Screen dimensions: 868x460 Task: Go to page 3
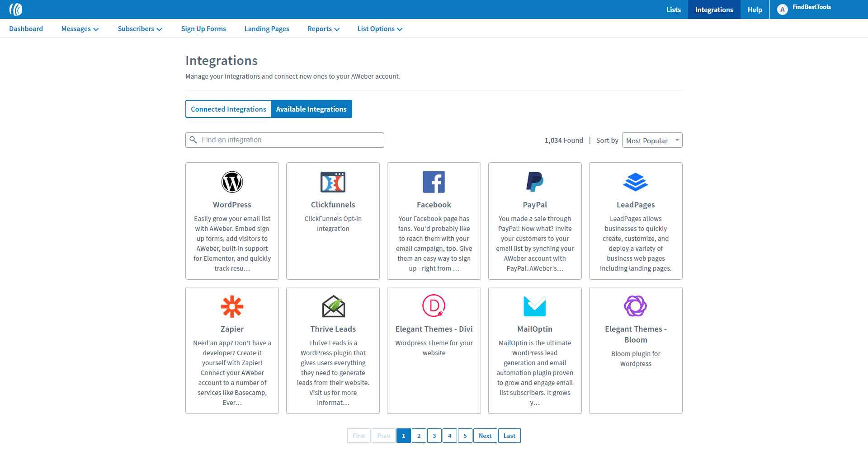coord(434,436)
